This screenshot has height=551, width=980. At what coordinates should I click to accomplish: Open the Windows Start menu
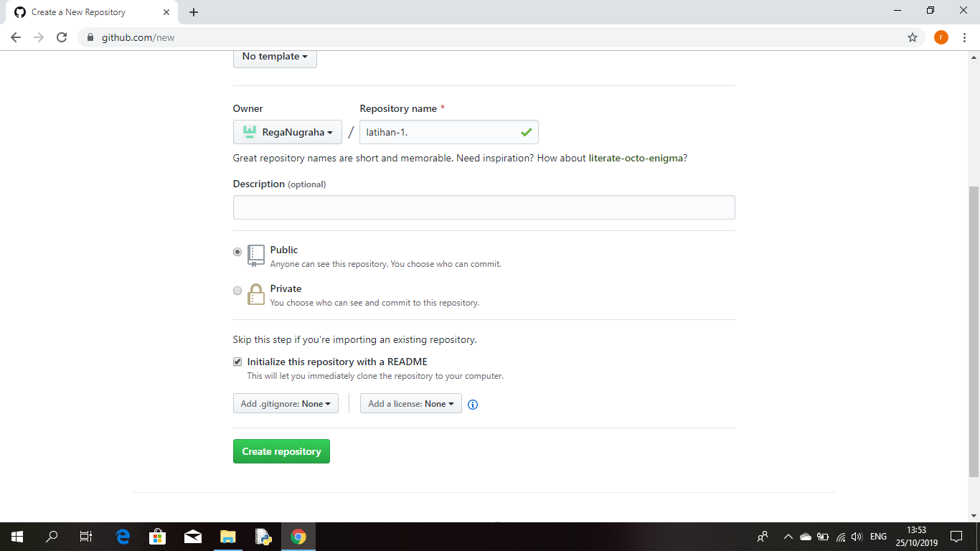tap(17, 537)
